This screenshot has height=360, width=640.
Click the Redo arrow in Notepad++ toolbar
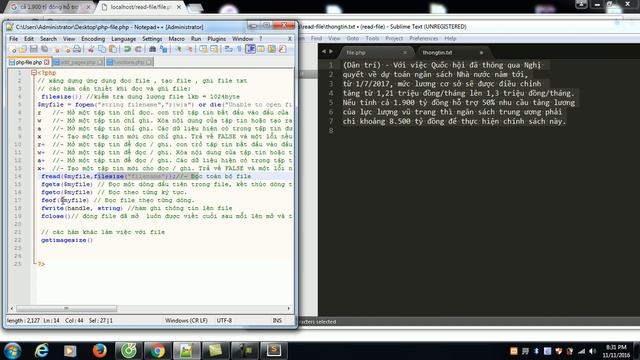(x=138, y=49)
